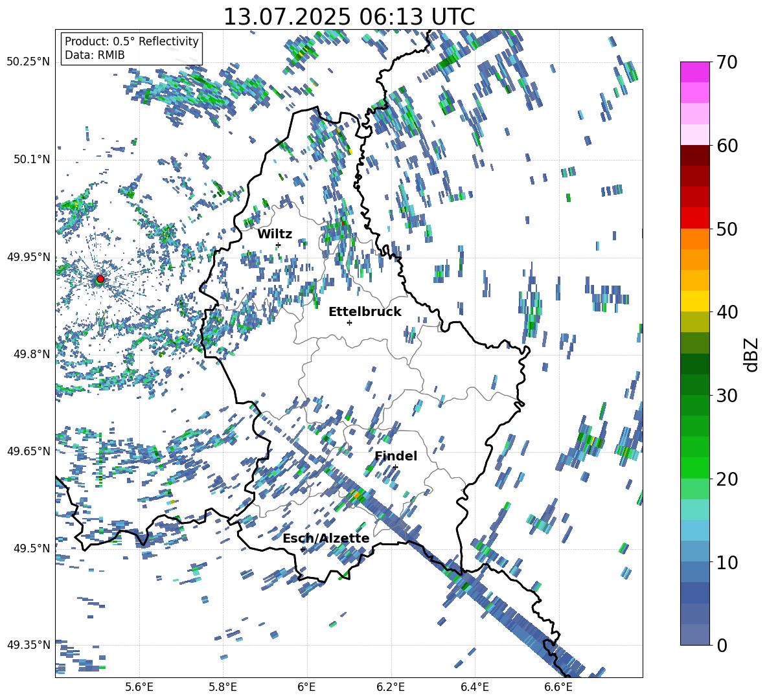Click the Findel location cross marker

pyautogui.click(x=395, y=468)
